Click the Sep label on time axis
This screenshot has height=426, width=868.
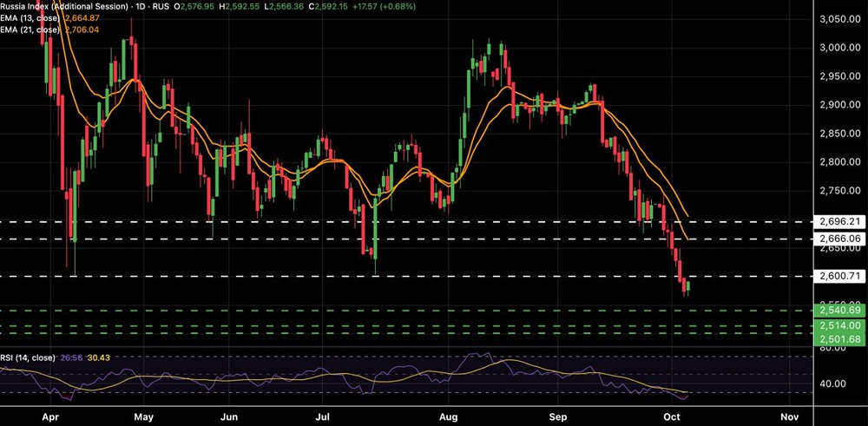coord(560,416)
